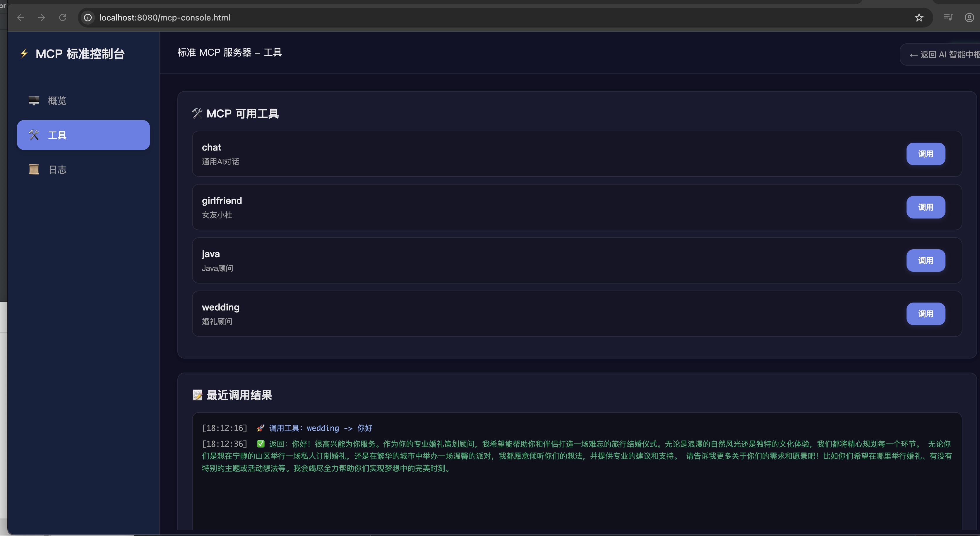This screenshot has height=536, width=980.
Task: Click the localhost address bar URL
Action: [x=165, y=18]
